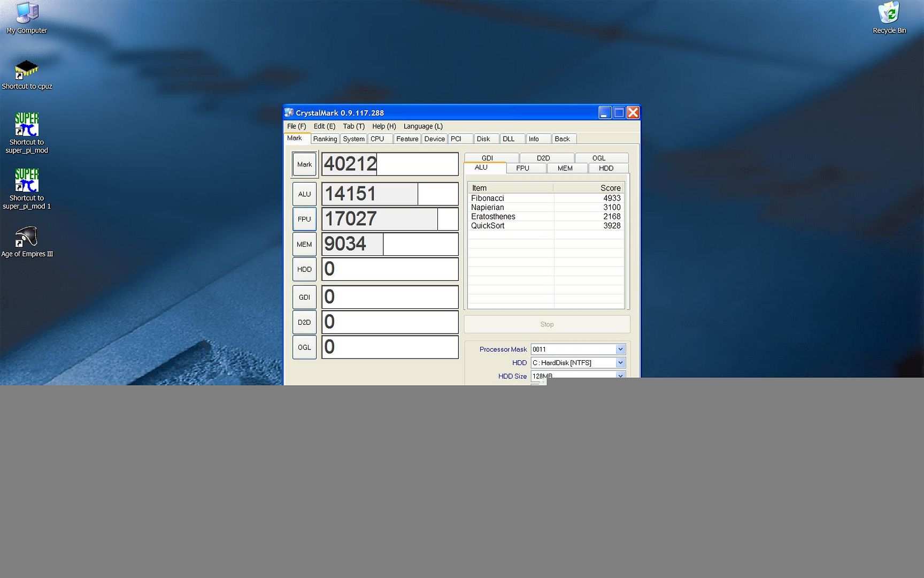Select the Fibonacci result row
Viewport: 924px width, 578px height.
pyautogui.click(x=546, y=198)
